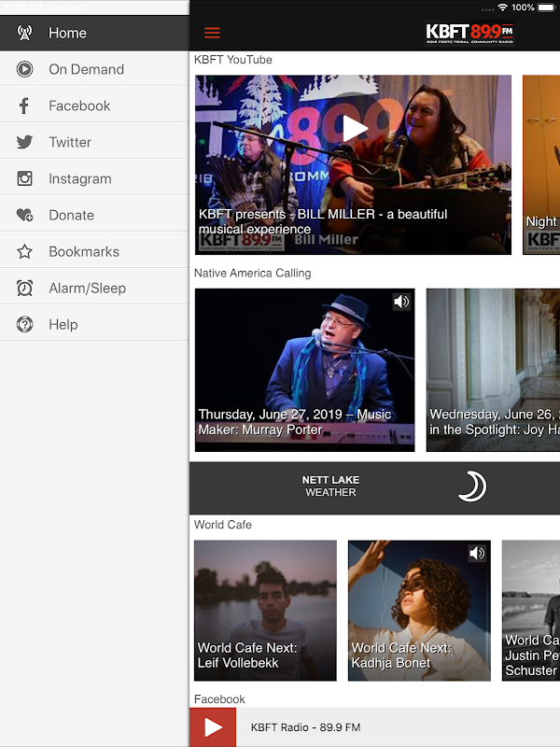Tap the red hamburger menu icon
Image resolution: width=560 pixels, height=747 pixels.
[212, 33]
